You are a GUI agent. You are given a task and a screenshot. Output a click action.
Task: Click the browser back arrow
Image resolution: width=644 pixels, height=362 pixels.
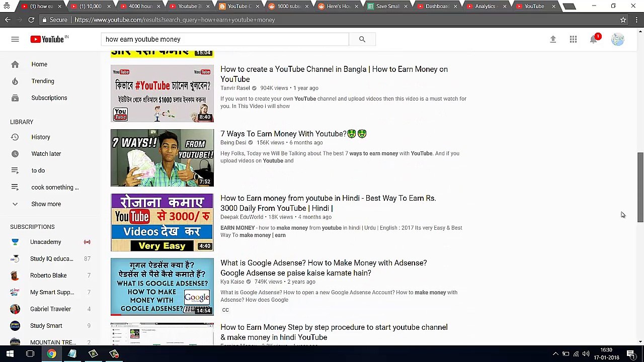(8, 20)
